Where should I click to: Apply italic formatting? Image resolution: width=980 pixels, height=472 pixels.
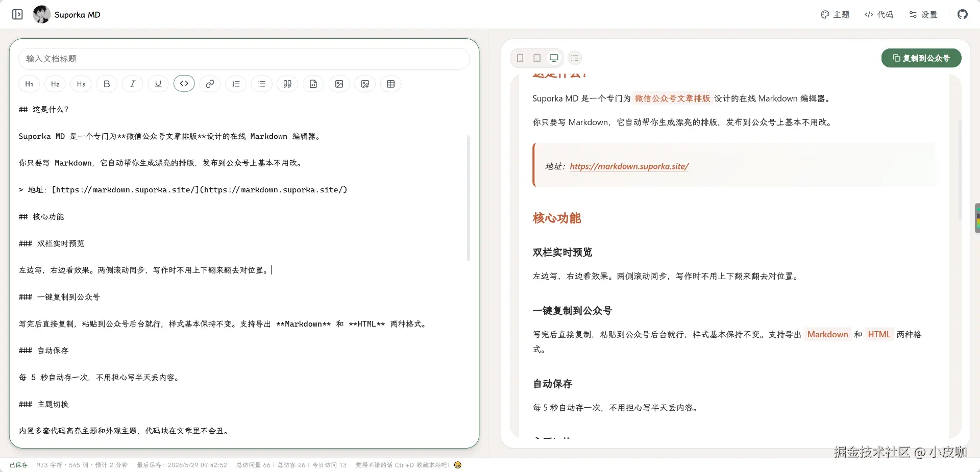[x=132, y=84]
